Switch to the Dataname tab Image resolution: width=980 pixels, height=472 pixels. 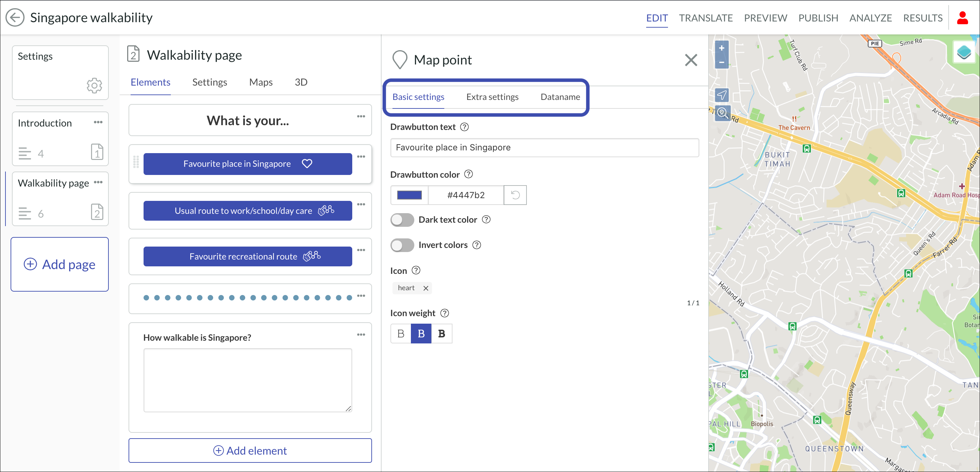tap(560, 97)
